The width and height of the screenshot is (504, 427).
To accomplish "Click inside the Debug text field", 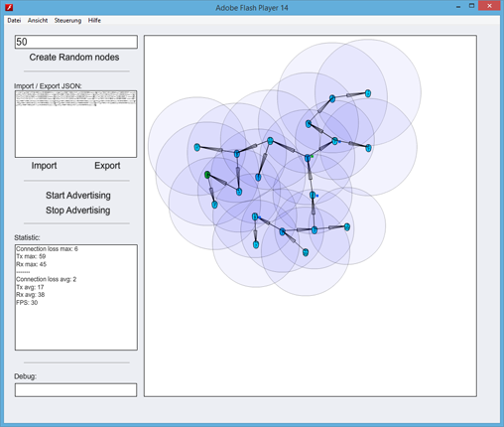I will click(x=75, y=390).
